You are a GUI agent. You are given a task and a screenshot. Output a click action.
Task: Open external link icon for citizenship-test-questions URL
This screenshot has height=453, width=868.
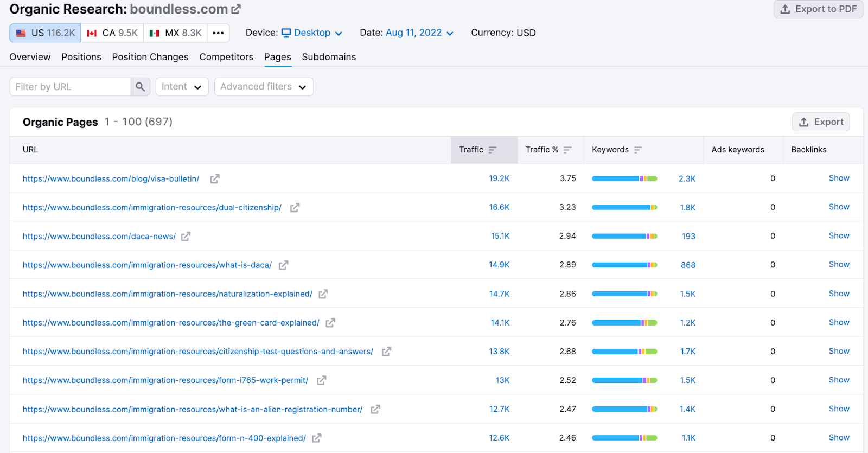[386, 352]
